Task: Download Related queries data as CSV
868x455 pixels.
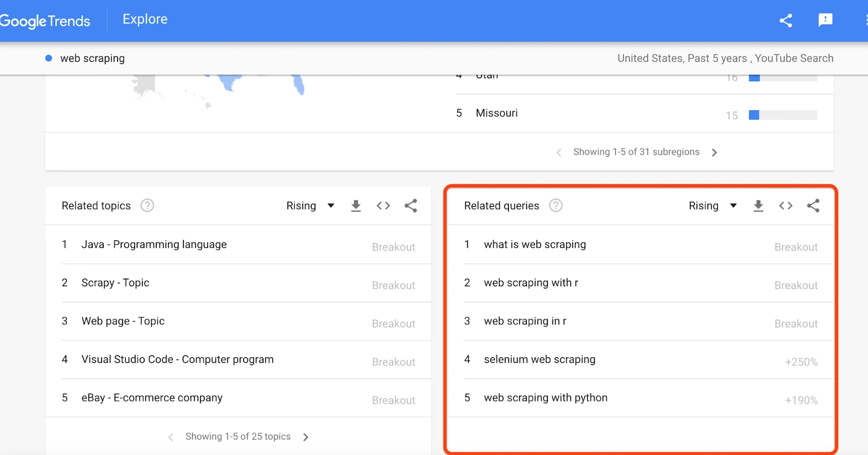Action: tap(758, 206)
